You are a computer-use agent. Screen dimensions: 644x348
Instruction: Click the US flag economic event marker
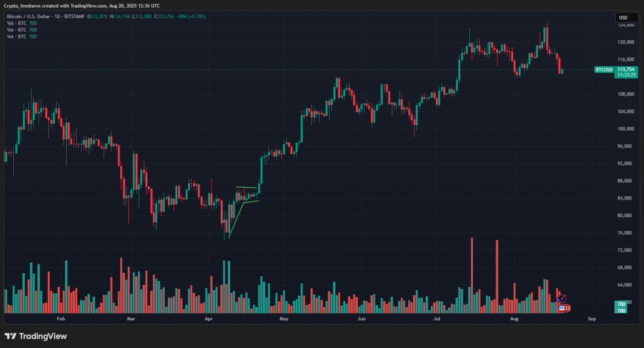(562, 307)
